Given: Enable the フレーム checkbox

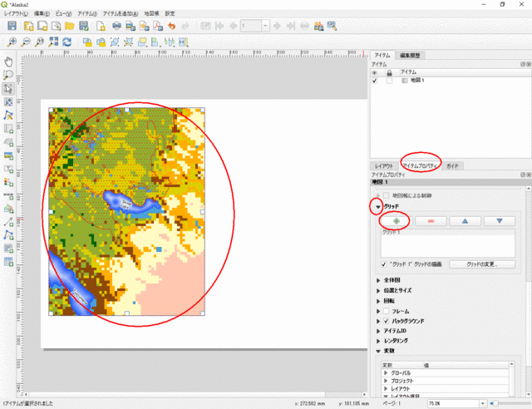Looking at the screenshot, I should click(386, 311).
